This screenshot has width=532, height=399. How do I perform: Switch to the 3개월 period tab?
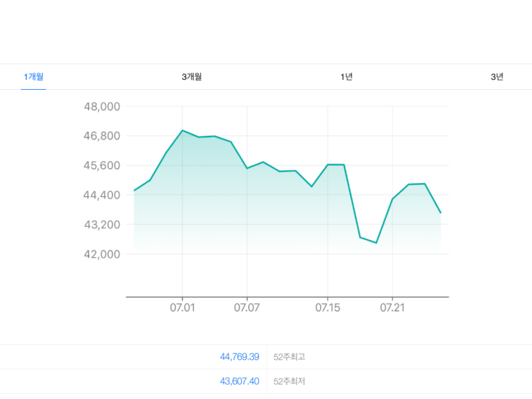click(192, 76)
